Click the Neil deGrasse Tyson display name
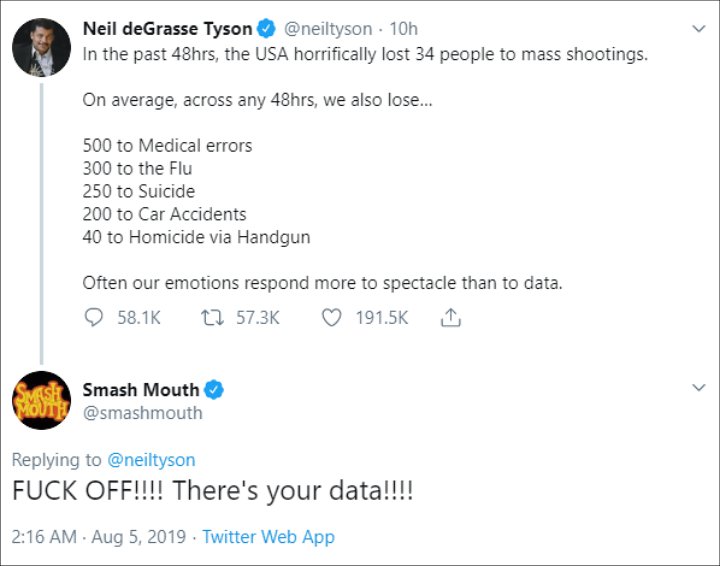The image size is (720, 566). [167, 29]
